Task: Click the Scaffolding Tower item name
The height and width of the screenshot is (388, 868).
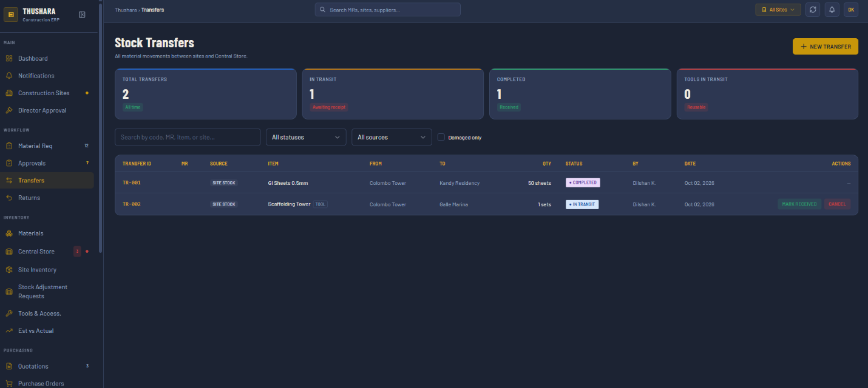Action: (x=290, y=204)
